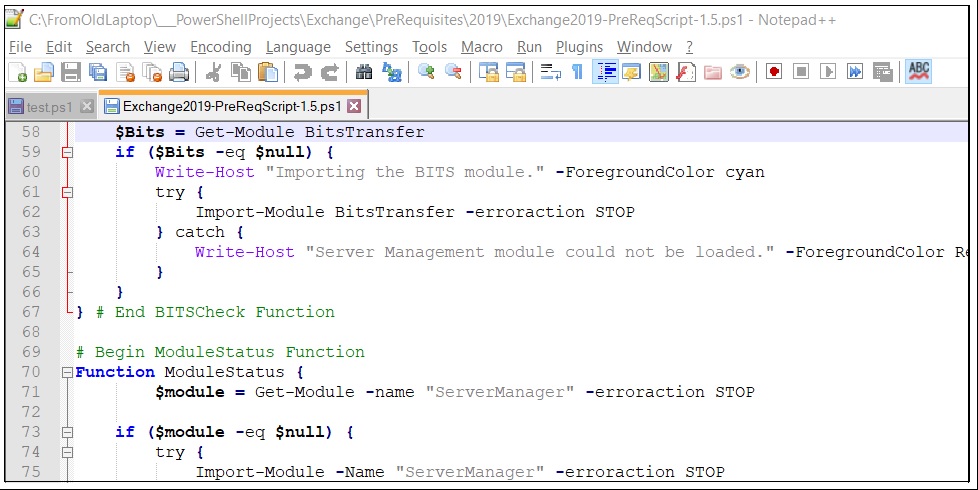Open the Tools menu
This screenshot has height=490, width=978.
coord(429,47)
